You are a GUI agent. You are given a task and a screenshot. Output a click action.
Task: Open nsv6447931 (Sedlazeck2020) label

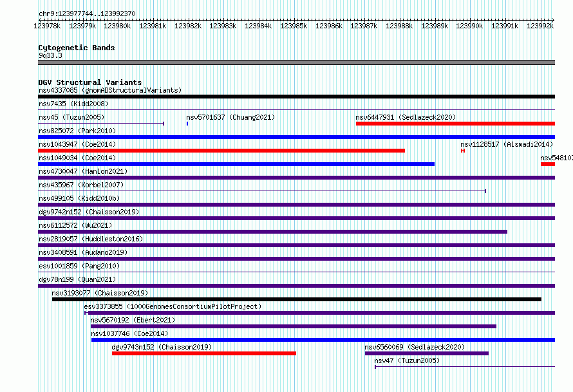(x=406, y=117)
